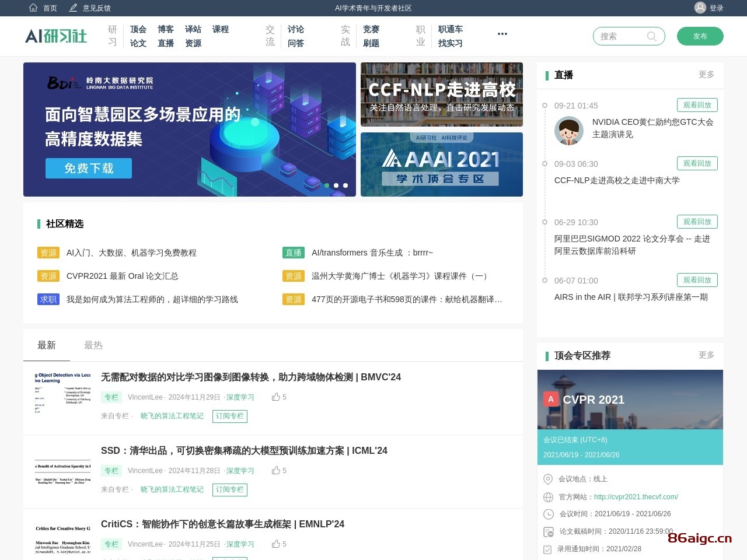Click the green 发布 button

pyautogui.click(x=700, y=36)
